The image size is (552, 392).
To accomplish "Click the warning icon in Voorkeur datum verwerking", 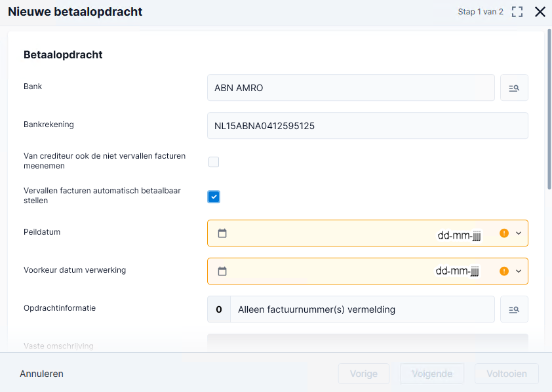I will [504, 271].
